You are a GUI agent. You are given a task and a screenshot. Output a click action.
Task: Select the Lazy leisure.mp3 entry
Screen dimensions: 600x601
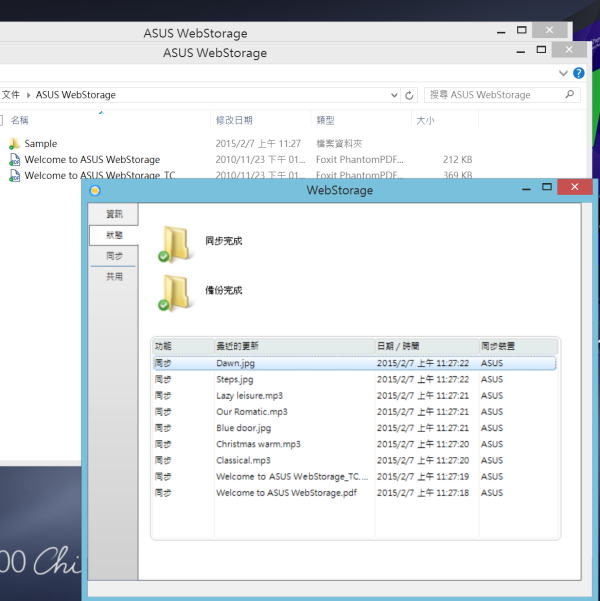pyautogui.click(x=355, y=396)
